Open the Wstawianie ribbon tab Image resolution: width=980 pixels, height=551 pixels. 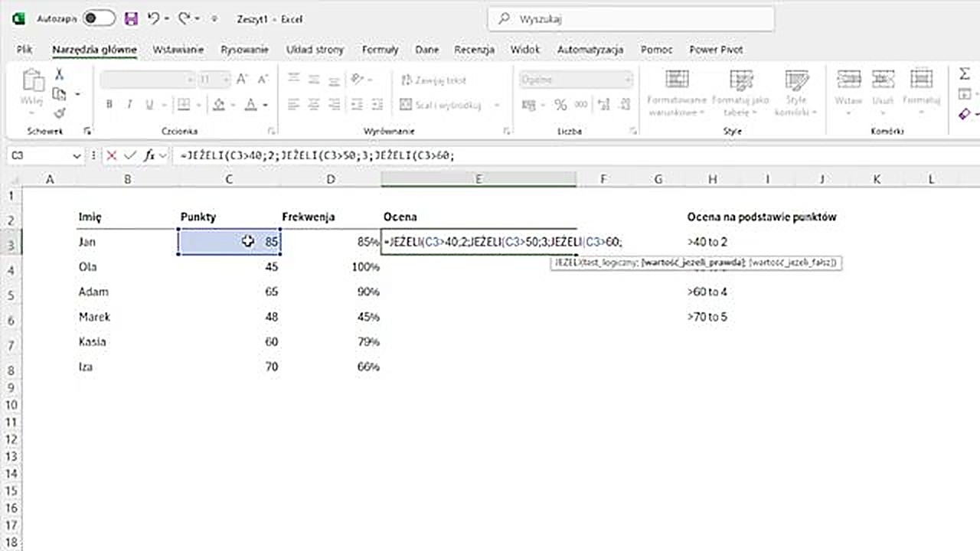[x=178, y=50]
